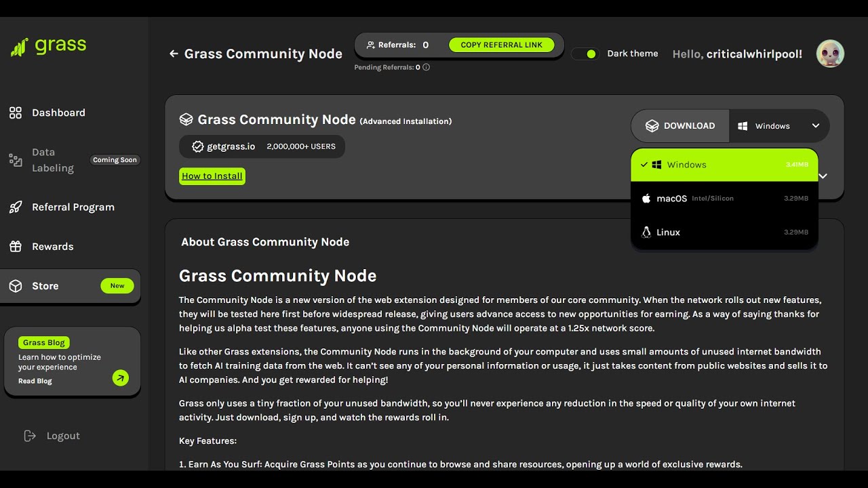Log out via Logout
Image resolution: width=868 pixels, height=488 pixels.
[x=63, y=436]
